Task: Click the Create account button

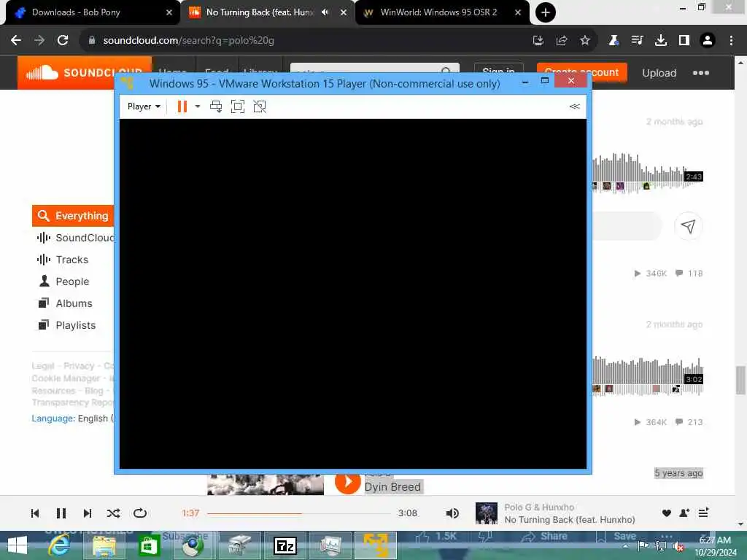Action: pos(581,73)
